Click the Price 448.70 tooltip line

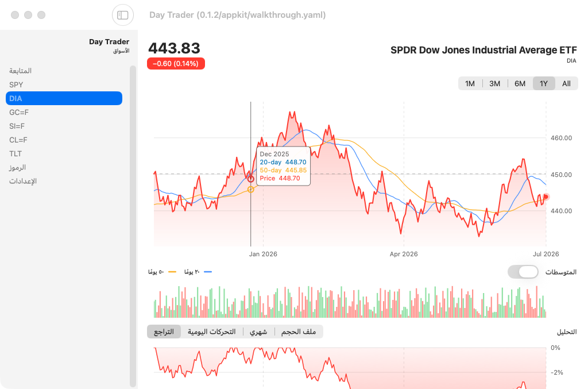[x=280, y=178]
